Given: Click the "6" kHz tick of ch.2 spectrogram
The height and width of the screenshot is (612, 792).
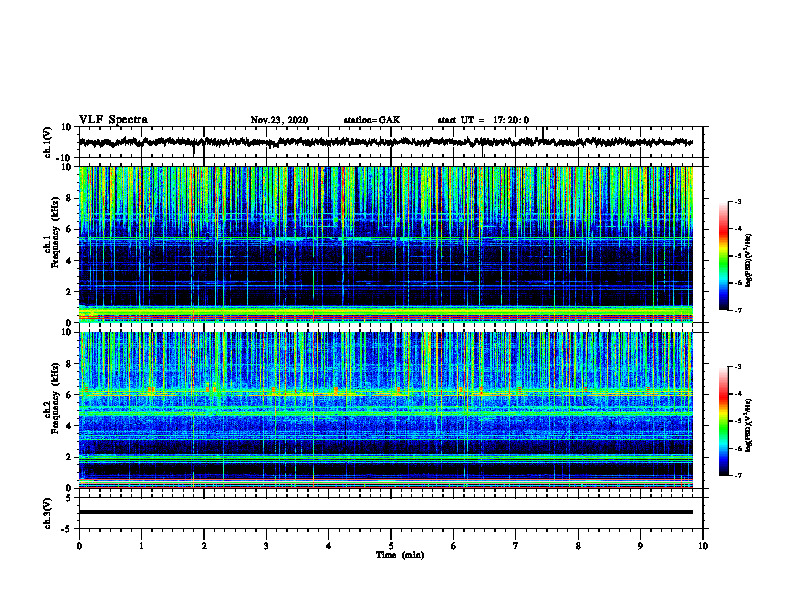Looking at the screenshot, I should [x=69, y=395].
